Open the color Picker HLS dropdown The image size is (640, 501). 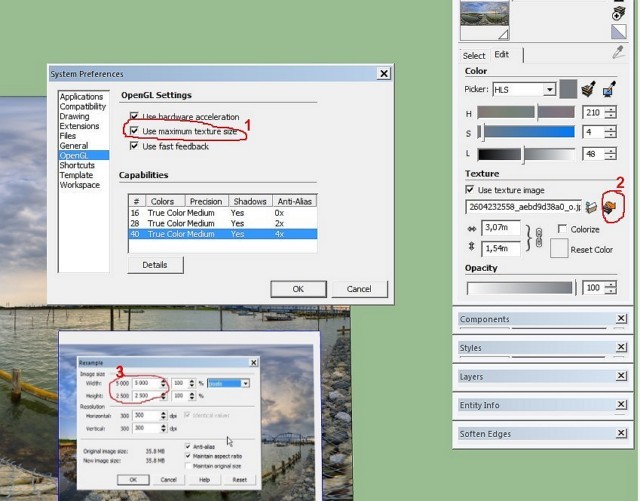tap(549, 90)
